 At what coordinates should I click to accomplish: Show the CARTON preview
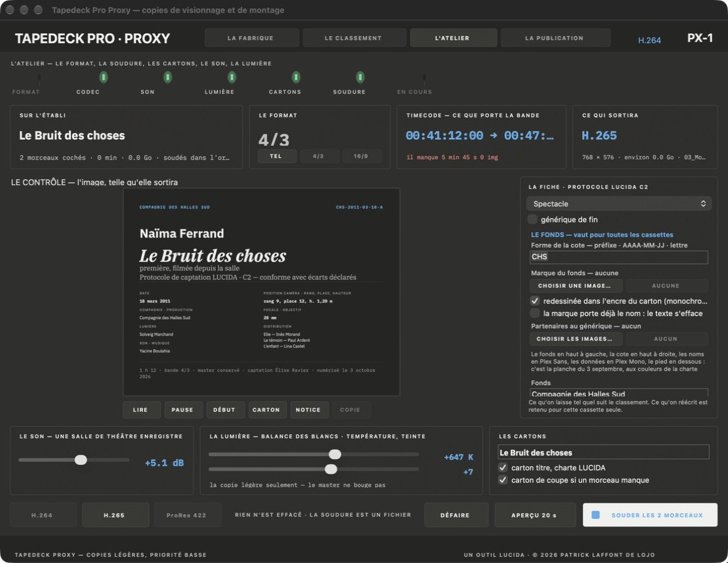pos(267,410)
